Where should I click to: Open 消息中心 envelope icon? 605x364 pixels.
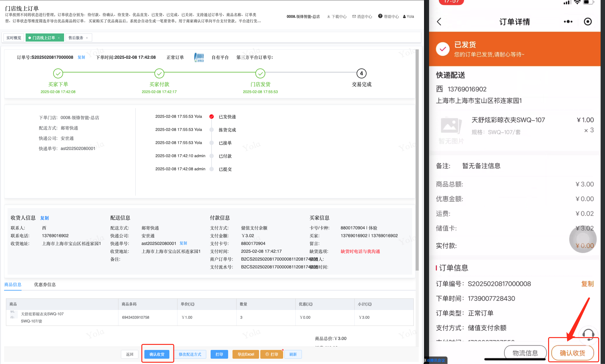(x=354, y=17)
